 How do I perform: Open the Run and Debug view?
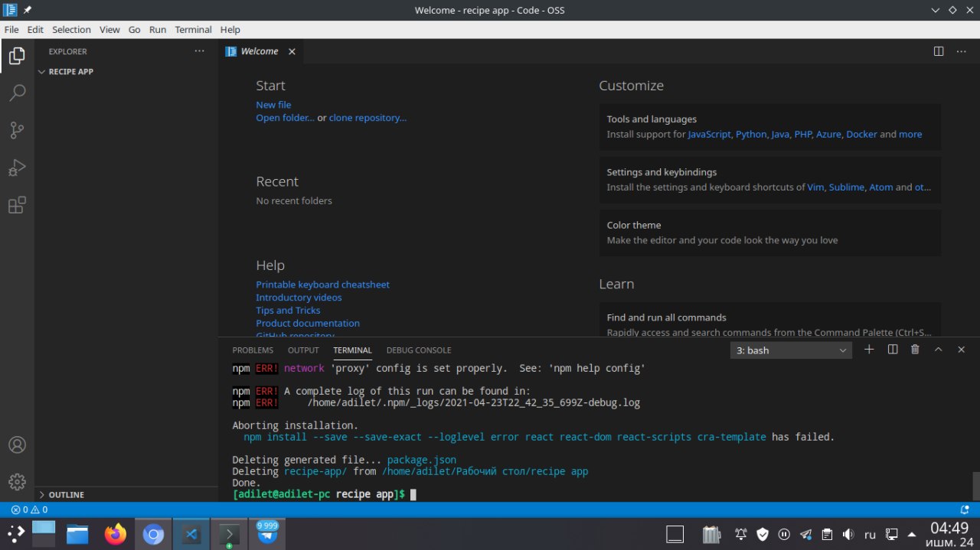[x=17, y=168]
